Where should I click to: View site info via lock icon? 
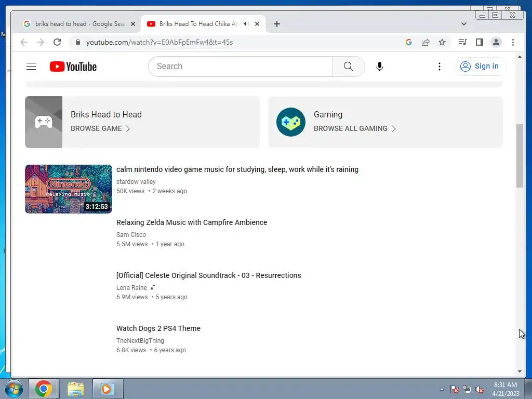point(78,42)
